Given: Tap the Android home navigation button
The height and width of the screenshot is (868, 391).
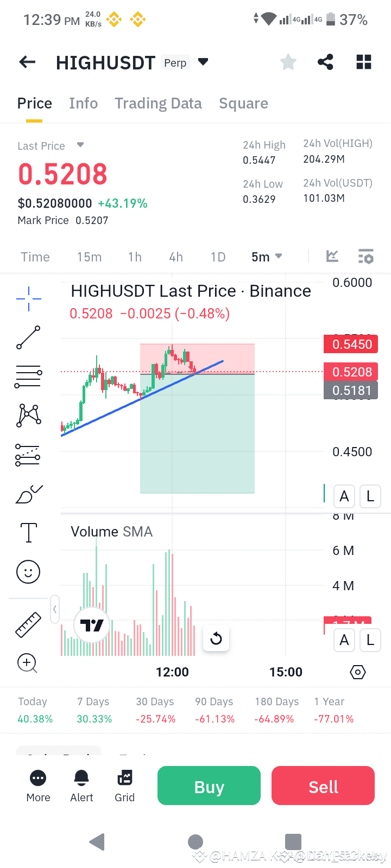Looking at the screenshot, I should tap(195, 842).
